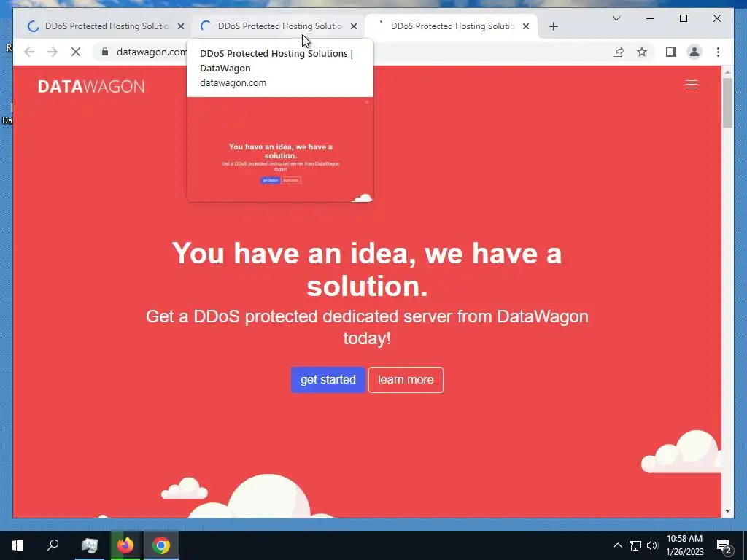View site security via the lock icon

105,52
